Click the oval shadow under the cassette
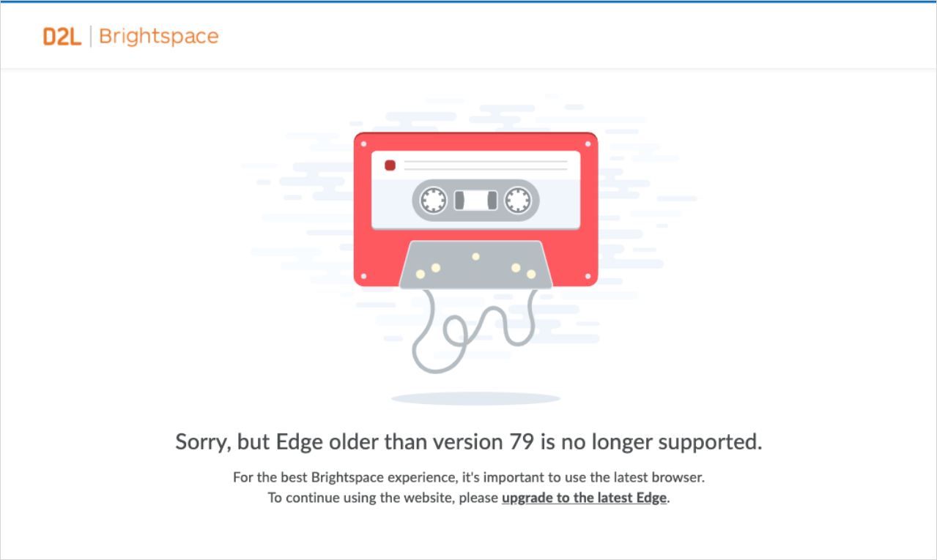Screen dimensions: 937x560 [475, 399]
